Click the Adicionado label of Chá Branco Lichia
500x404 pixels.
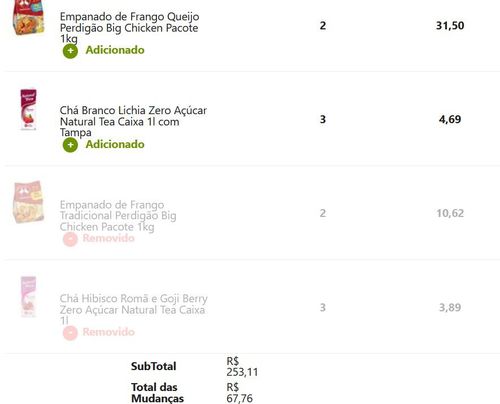[x=115, y=144]
